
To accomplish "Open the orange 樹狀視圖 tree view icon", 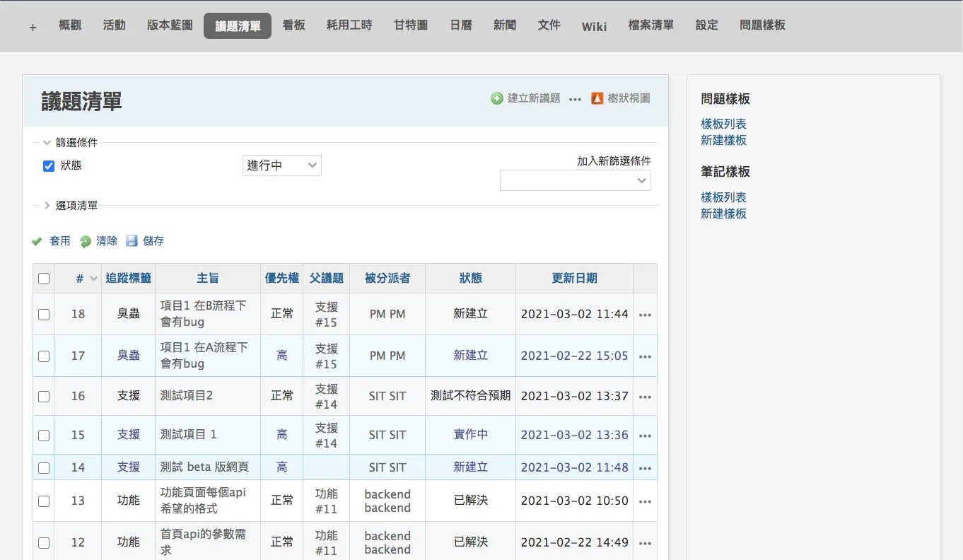I will coord(597,98).
